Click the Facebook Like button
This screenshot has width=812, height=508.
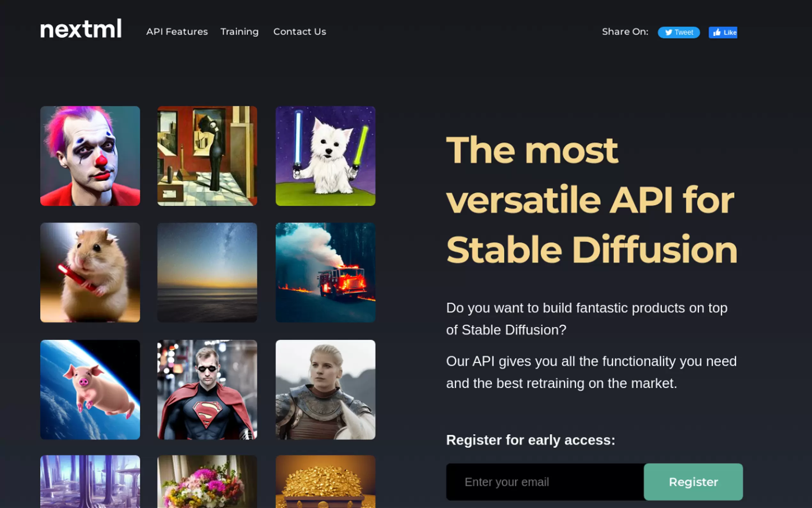(723, 32)
